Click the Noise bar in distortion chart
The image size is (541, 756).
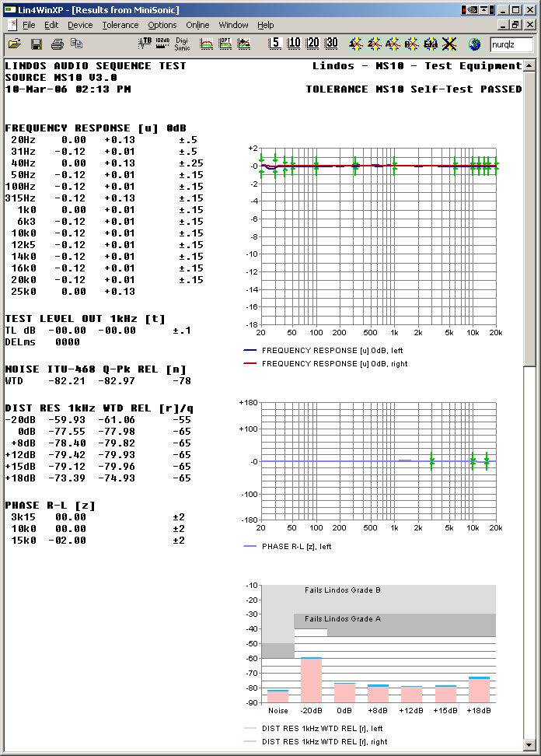click(278, 696)
